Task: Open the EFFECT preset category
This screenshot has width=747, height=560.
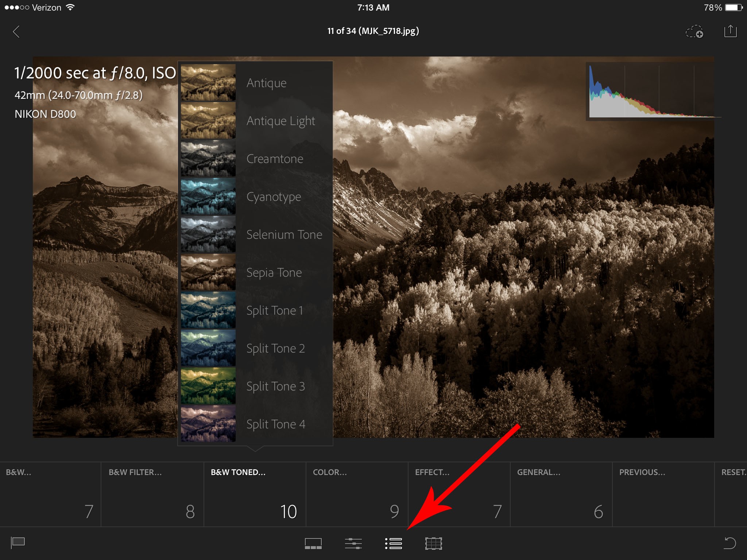Action: click(459, 494)
